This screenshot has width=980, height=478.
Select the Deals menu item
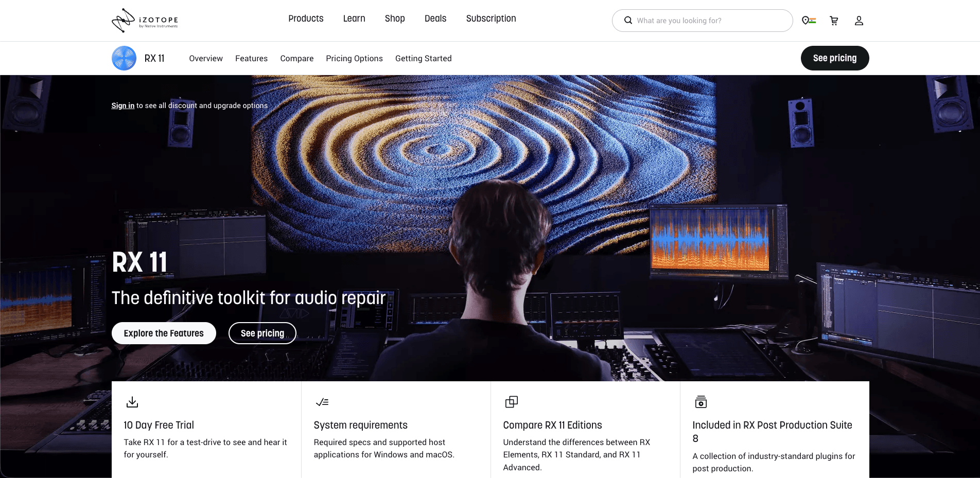(435, 19)
